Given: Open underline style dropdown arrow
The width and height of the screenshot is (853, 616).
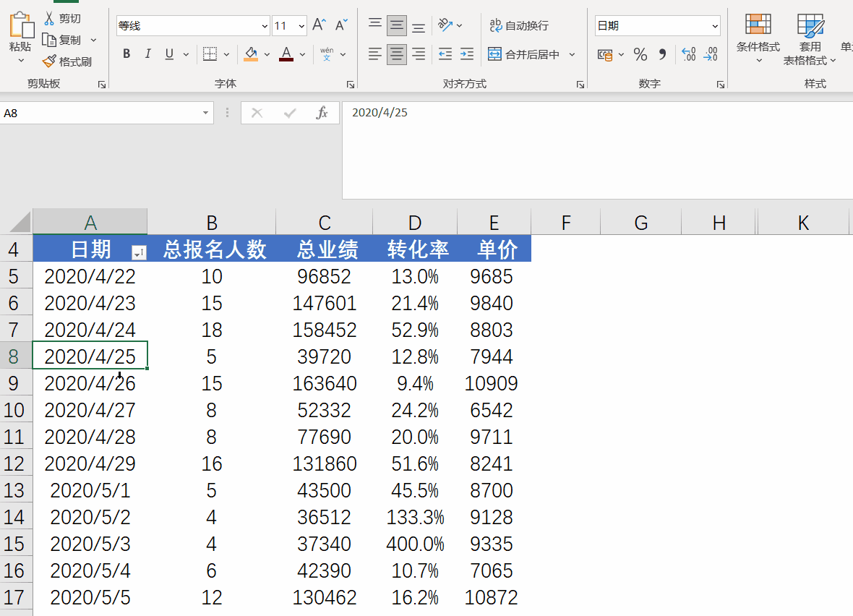Looking at the screenshot, I should click(x=186, y=54).
